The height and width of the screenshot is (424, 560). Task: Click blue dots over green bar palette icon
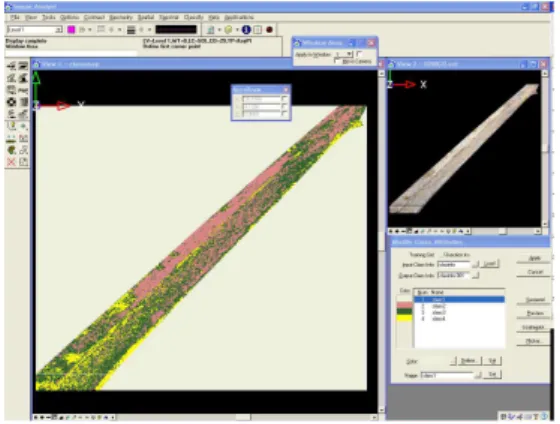tap(11, 138)
